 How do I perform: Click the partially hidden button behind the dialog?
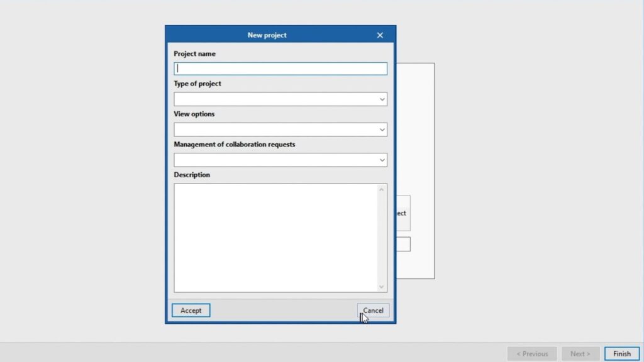[402, 213]
